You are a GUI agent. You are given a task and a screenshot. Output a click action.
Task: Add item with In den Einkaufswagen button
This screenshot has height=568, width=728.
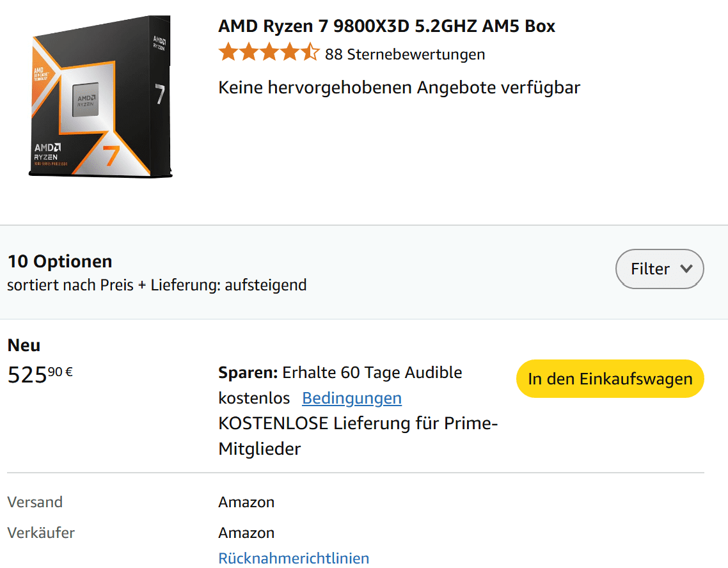(610, 379)
